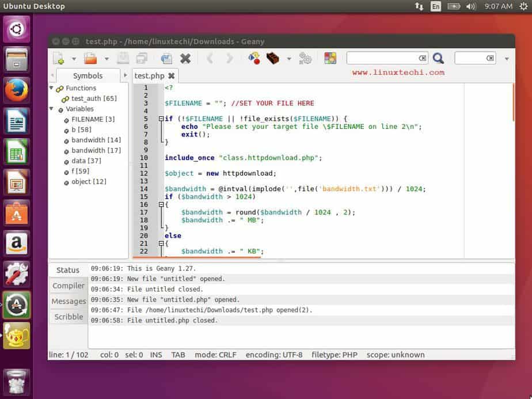Fold code block at line 21
The width and height of the screenshot is (532, 399).
[161, 244]
